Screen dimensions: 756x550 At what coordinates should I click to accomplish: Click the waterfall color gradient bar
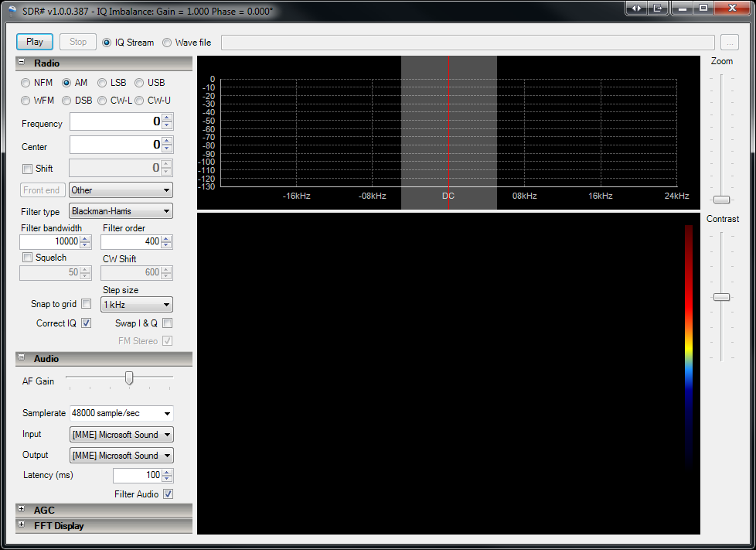[689, 347]
